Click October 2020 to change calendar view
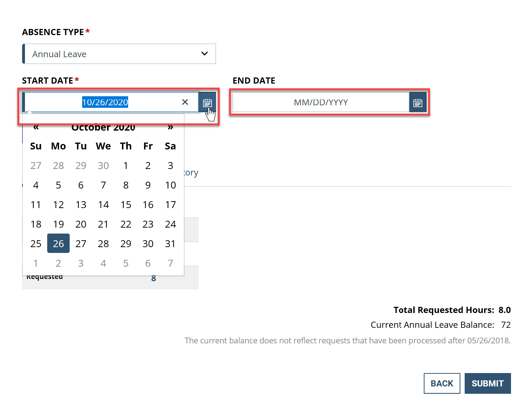 click(103, 127)
